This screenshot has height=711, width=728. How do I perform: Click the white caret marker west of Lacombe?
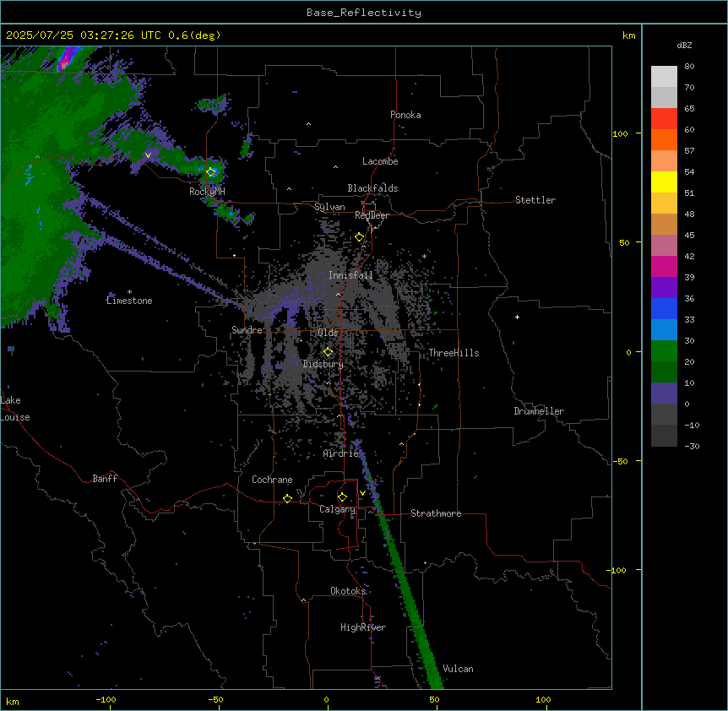(x=335, y=167)
